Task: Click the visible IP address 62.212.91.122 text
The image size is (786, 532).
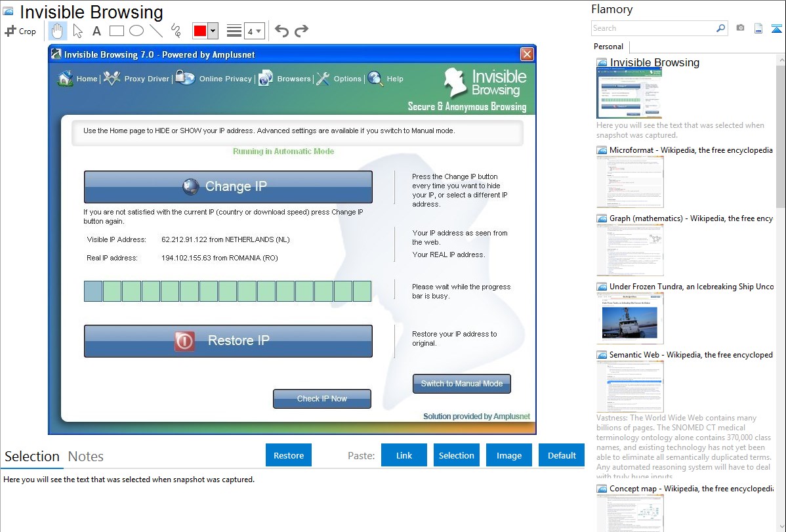Action: (x=226, y=239)
